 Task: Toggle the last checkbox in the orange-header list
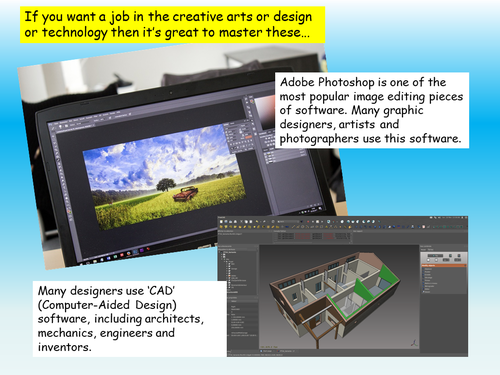(x=423, y=292)
